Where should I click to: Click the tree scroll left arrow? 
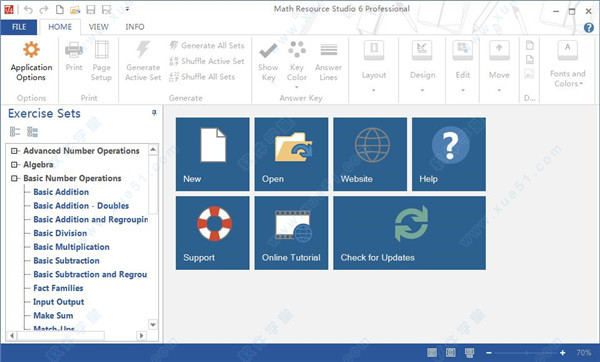point(12,336)
